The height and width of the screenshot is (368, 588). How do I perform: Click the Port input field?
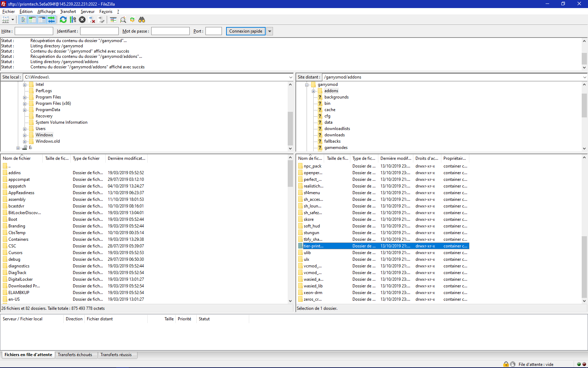point(213,31)
